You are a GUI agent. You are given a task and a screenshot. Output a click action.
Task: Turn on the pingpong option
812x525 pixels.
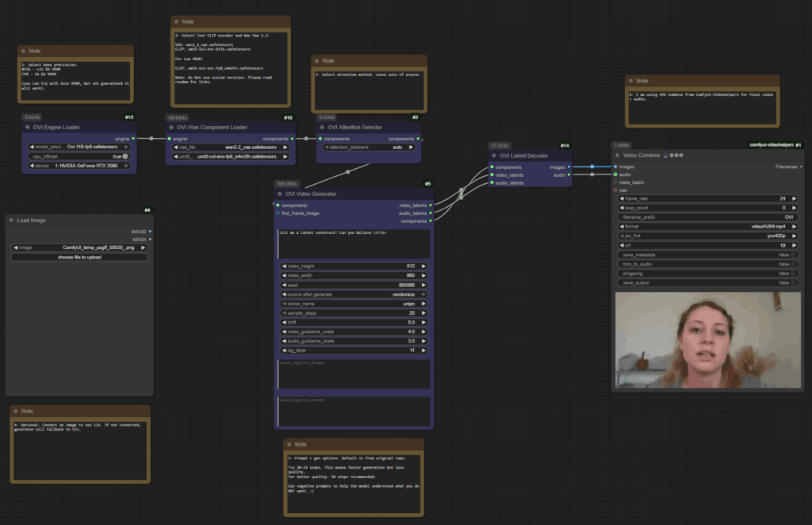click(707, 274)
